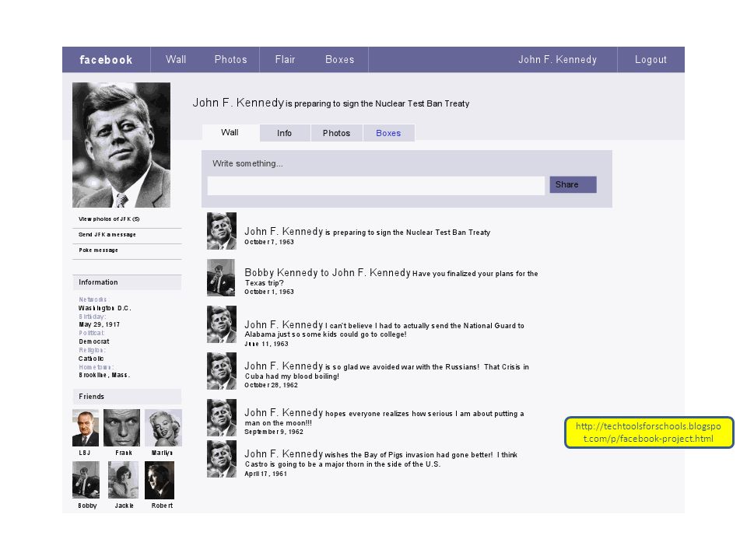Click View photos of JFK link
Image resolution: width=747 pixels, height=560 pixels.
click(109, 219)
